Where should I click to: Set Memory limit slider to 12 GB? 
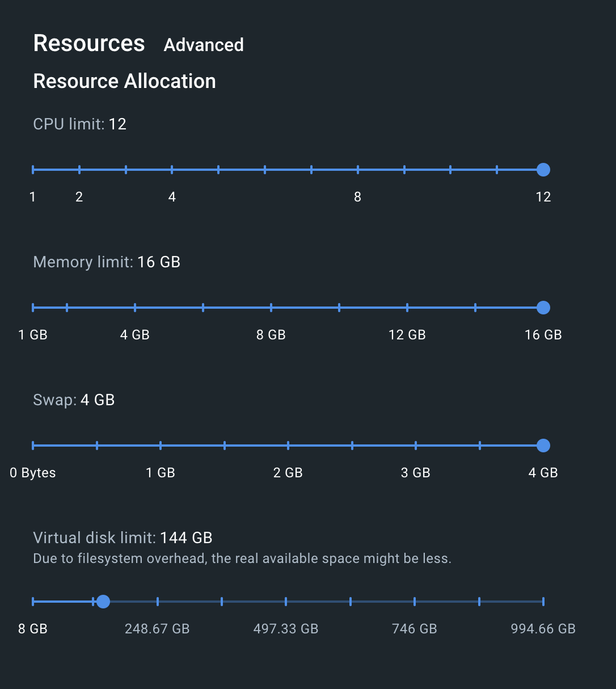[407, 308]
